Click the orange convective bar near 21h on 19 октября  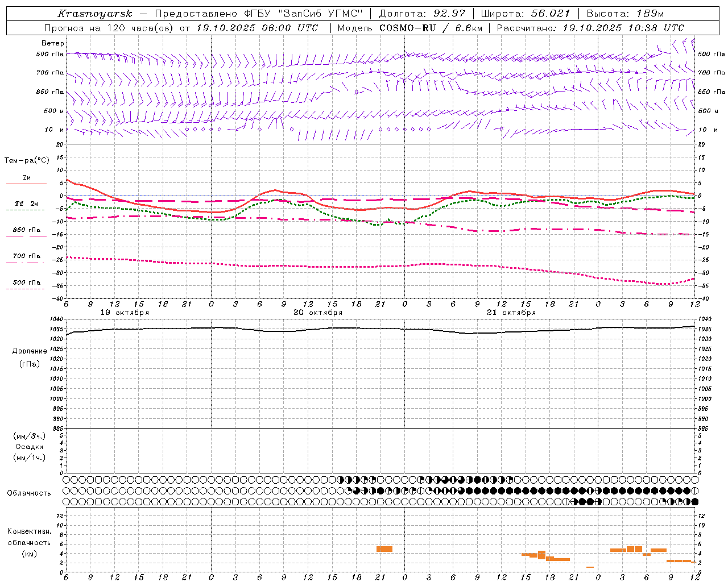click(x=384, y=549)
